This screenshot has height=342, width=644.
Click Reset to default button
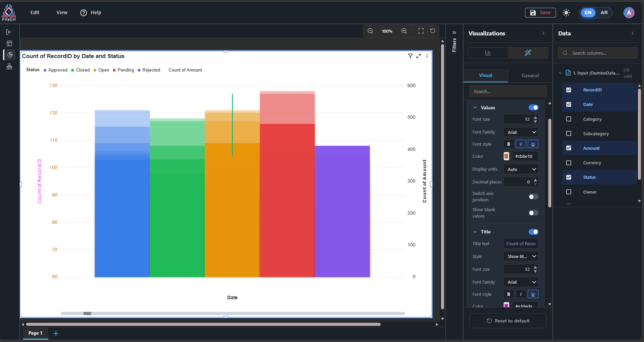[x=508, y=321]
